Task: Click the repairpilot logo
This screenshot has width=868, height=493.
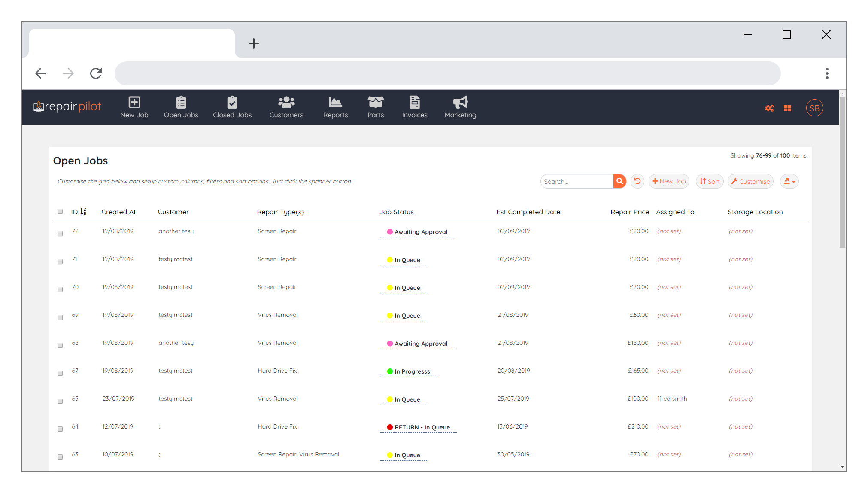Action: (x=67, y=107)
